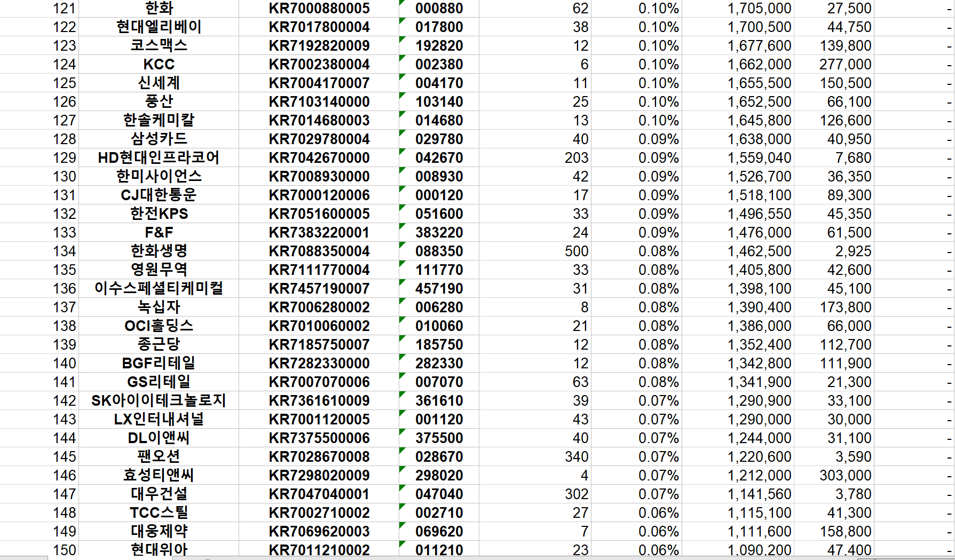This screenshot has height=560, width=955.
Task: Click stock code 375500
Action: coord(439,438)
